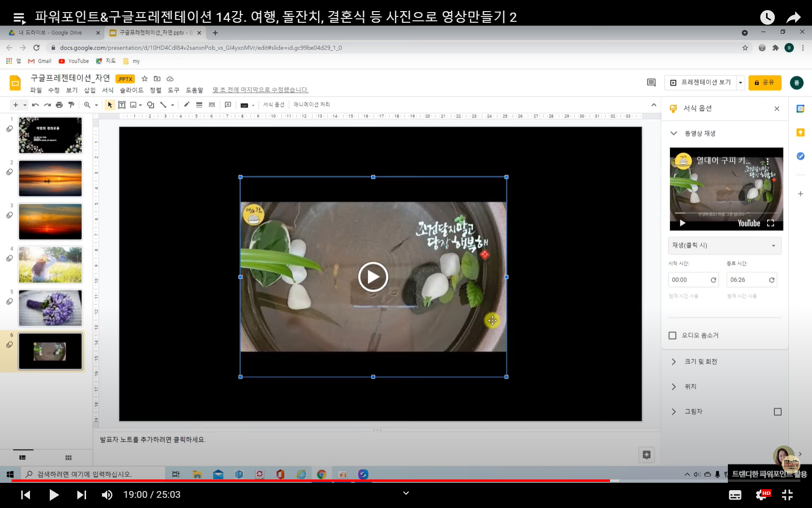Reset start time with refresh icon
The height and width of the screenshot is (508, 812).
(x=713, y=280)
